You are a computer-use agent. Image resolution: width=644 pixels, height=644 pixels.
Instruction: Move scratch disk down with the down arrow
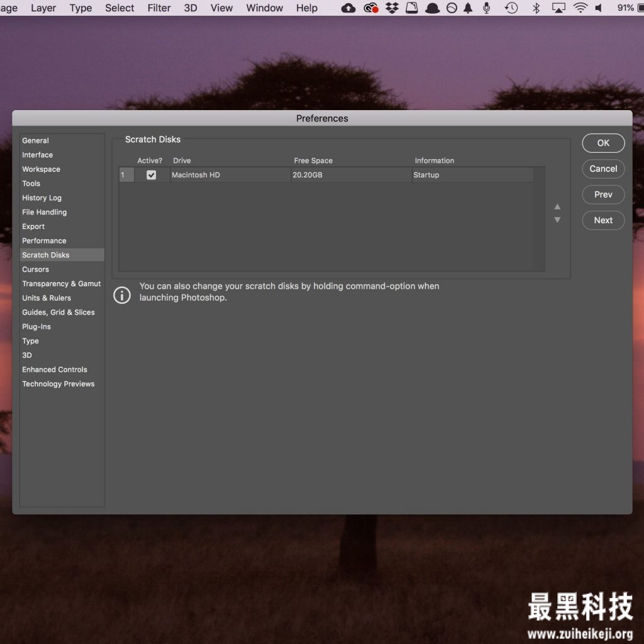(x=557, y=219)
